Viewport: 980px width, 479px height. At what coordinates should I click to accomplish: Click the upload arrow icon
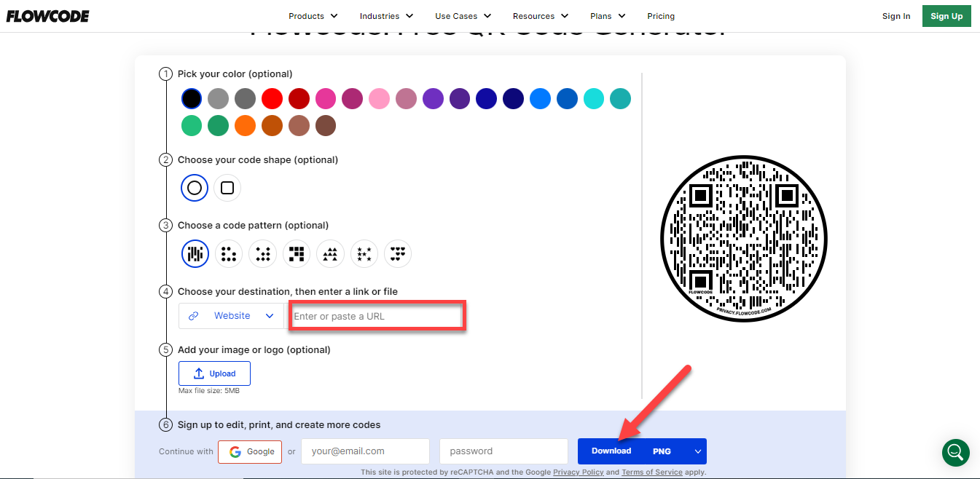(198, 373)
